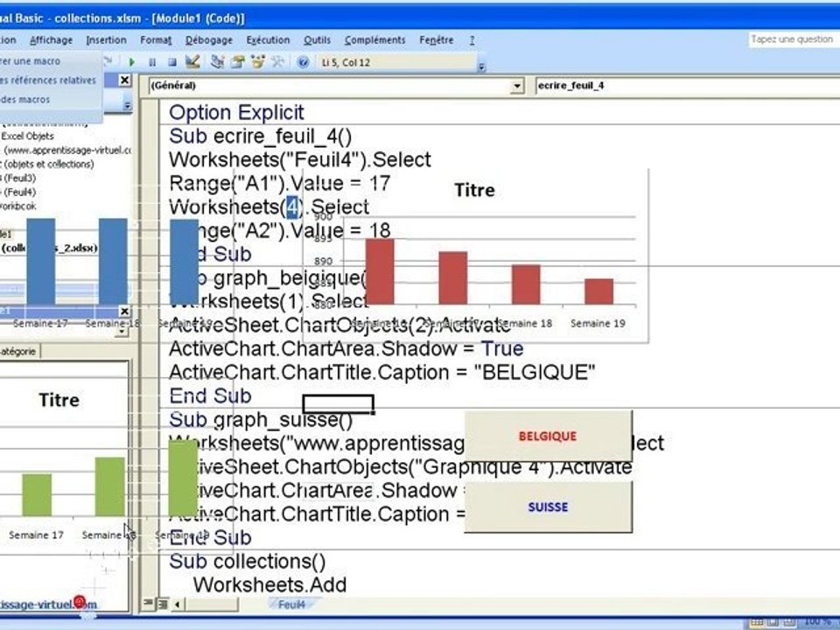
Task: Switch to the catégorie tab in Properties
Action: coord(18,352)
